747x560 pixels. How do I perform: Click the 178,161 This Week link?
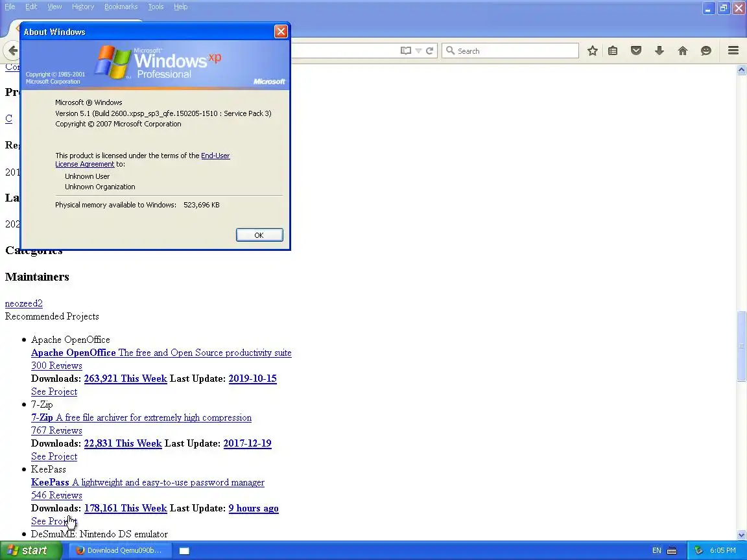point(125,507)
